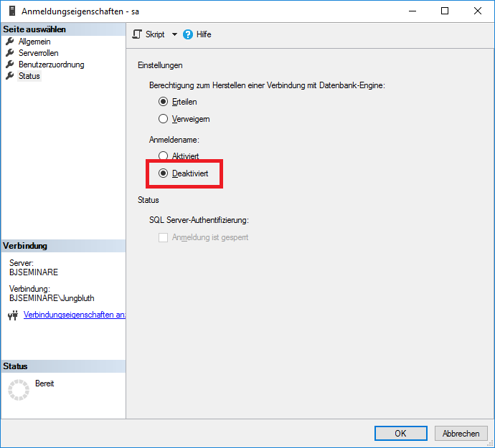Select the Deaktiviert radio button
Viewport: 495px width, 448px height.
point(164,173)
